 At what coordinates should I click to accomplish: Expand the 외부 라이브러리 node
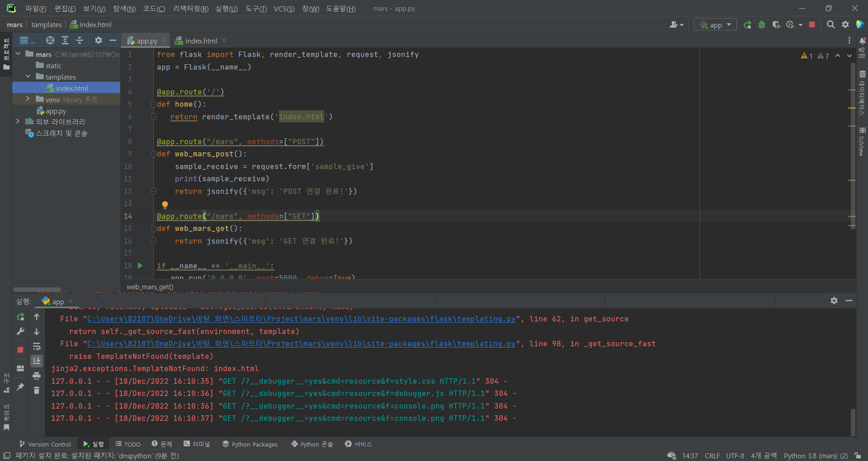coord(18,121)
